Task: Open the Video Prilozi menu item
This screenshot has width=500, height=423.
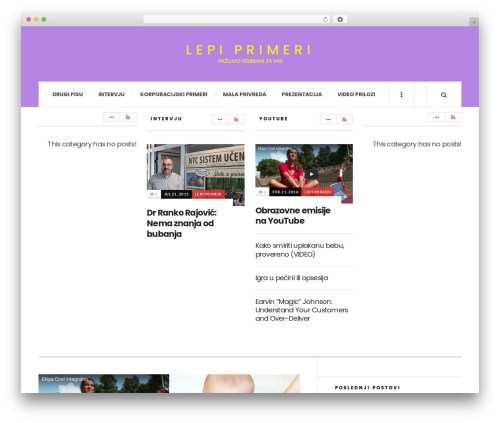Action: [356, 94]
